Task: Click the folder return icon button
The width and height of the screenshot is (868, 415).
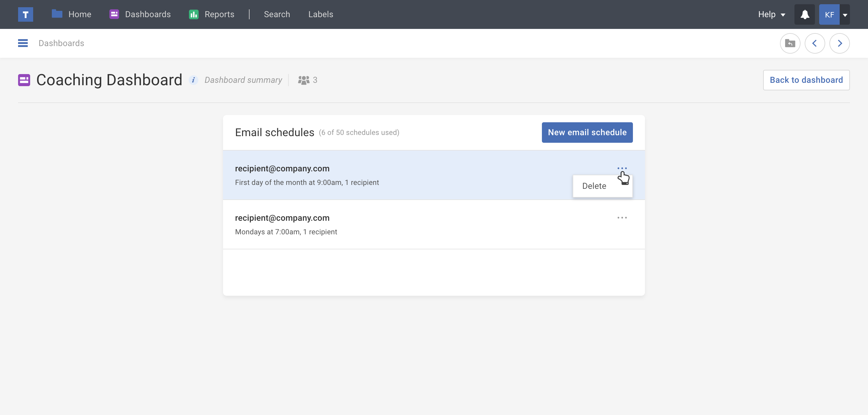Action: [x=790, y=43]
